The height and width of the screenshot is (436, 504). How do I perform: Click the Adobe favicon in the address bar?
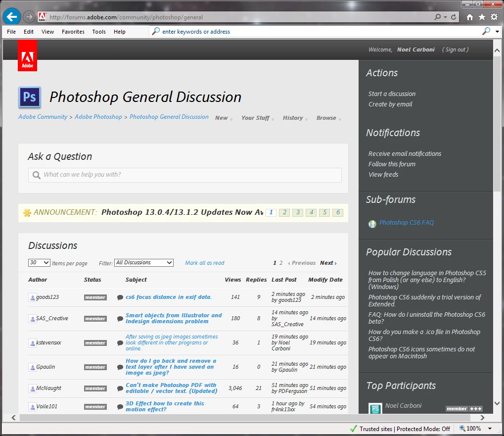click(42, 17)
